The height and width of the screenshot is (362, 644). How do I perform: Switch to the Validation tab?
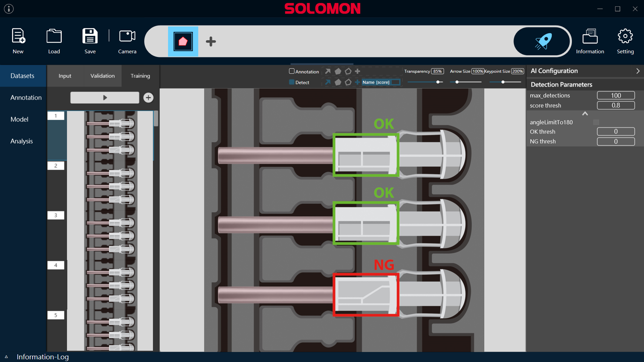coord(102,76)
